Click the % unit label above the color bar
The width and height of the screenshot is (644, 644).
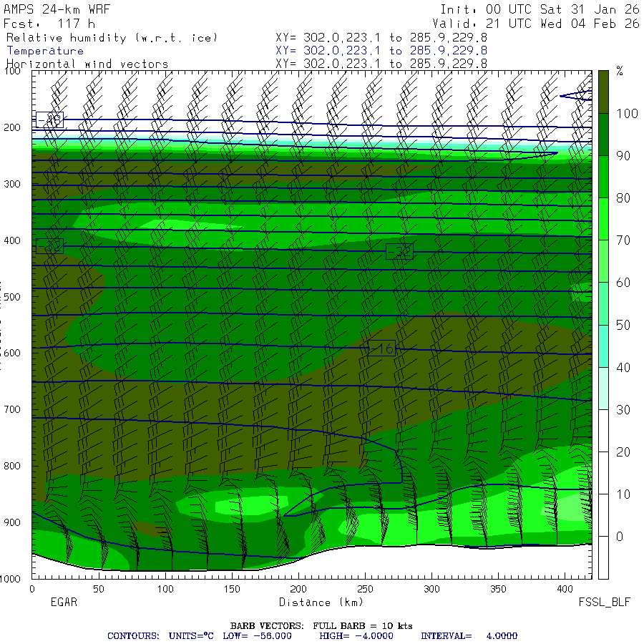pyautogui.click(x=620, y=72)
